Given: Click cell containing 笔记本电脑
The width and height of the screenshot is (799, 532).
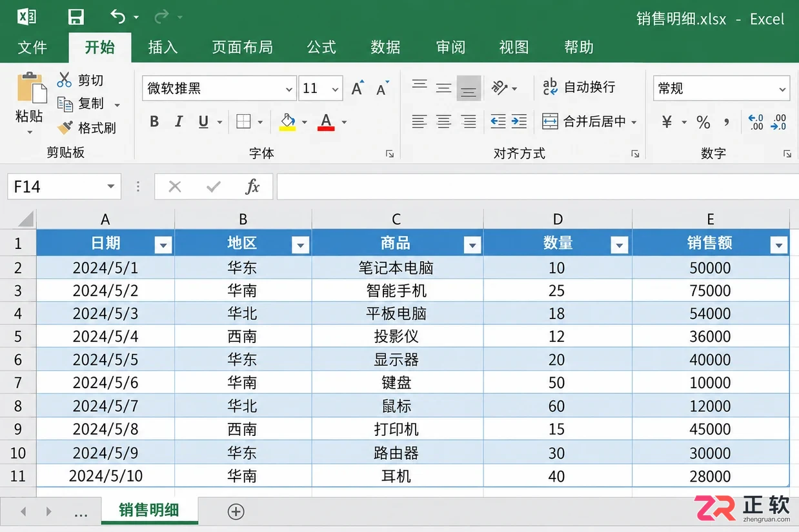Looking at the screenshot, I should (x=397, y=268).
